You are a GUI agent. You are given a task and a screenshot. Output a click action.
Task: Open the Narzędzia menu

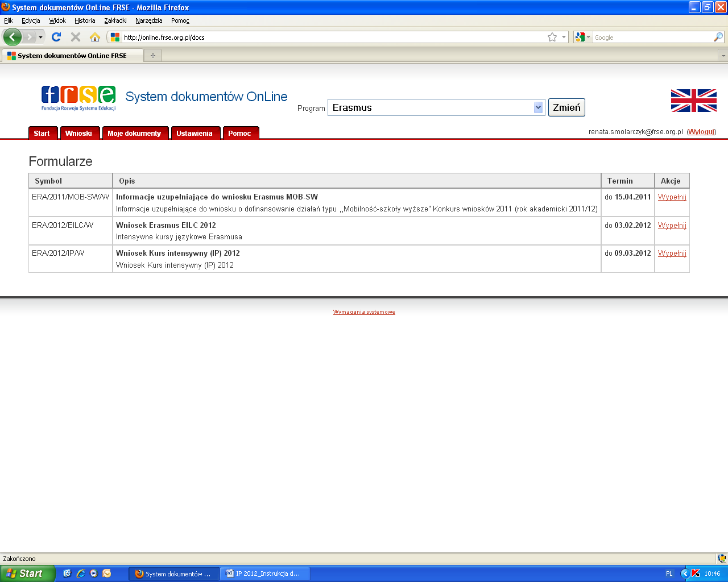[x=149, y=20]
